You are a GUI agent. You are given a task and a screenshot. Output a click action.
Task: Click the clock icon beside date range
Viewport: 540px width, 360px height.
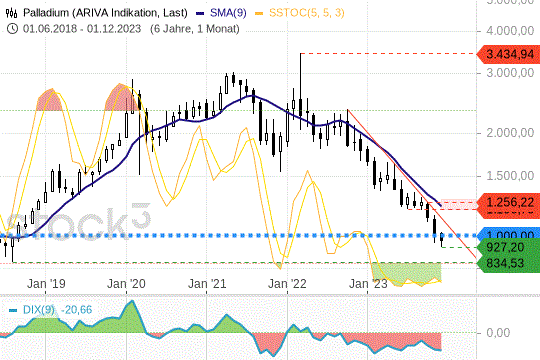pyautogui.click(x=12, y=29)
